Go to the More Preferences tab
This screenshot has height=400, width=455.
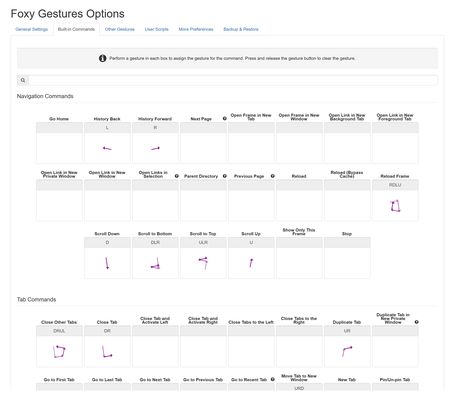pos(196,29)
